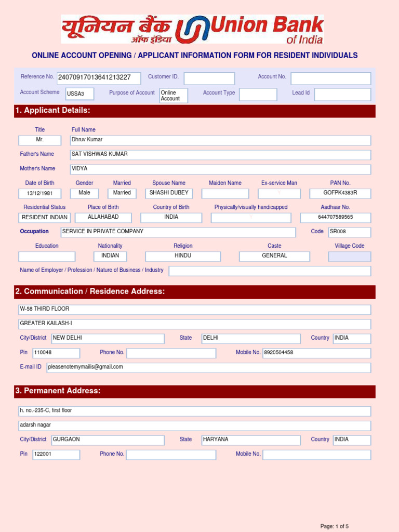Click the Caste field showing GENERAL
Image resolution: width=399 pixels, height=532 pixels.
point(274,256)
